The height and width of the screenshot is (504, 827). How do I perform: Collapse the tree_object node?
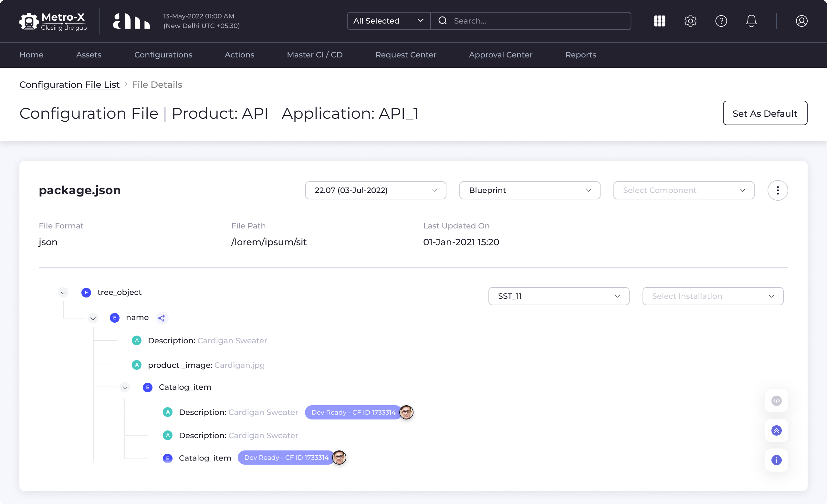(x=63, y=293)
